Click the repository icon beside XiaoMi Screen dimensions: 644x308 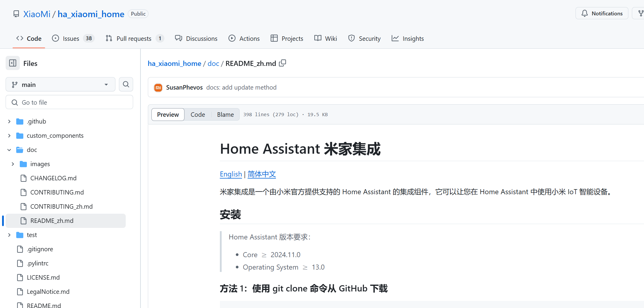(16, 14)
